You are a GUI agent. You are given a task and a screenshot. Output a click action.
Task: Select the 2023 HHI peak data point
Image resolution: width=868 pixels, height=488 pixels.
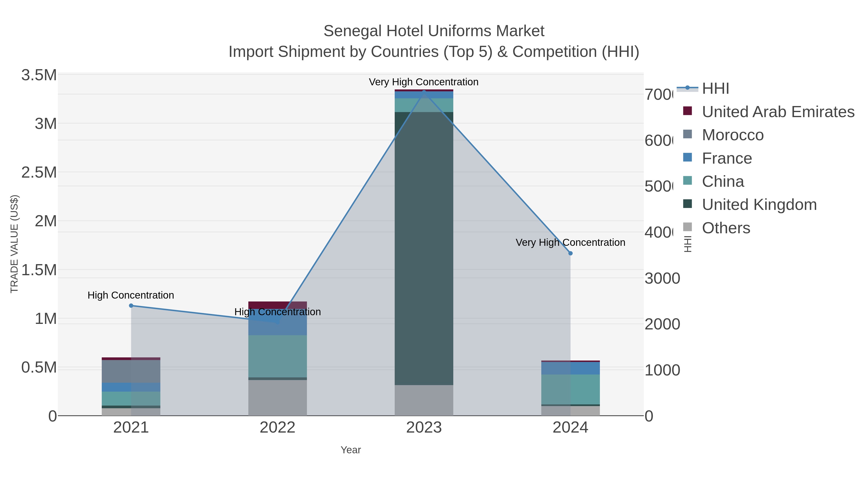[x=424, y=92]
